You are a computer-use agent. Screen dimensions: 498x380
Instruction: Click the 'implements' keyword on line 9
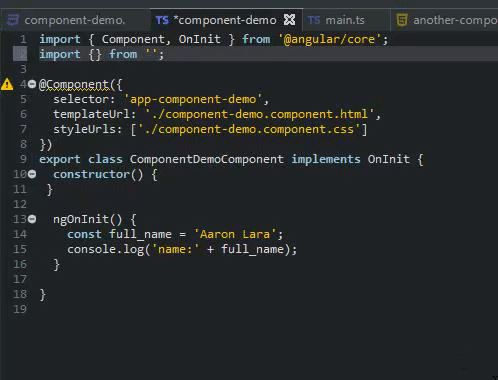326,159
